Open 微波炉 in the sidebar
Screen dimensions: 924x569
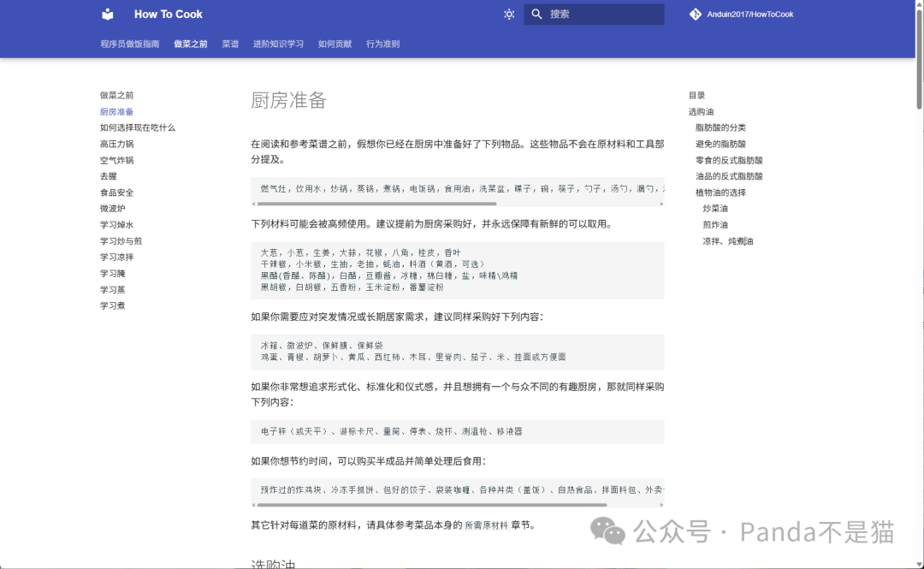[113, 208]
